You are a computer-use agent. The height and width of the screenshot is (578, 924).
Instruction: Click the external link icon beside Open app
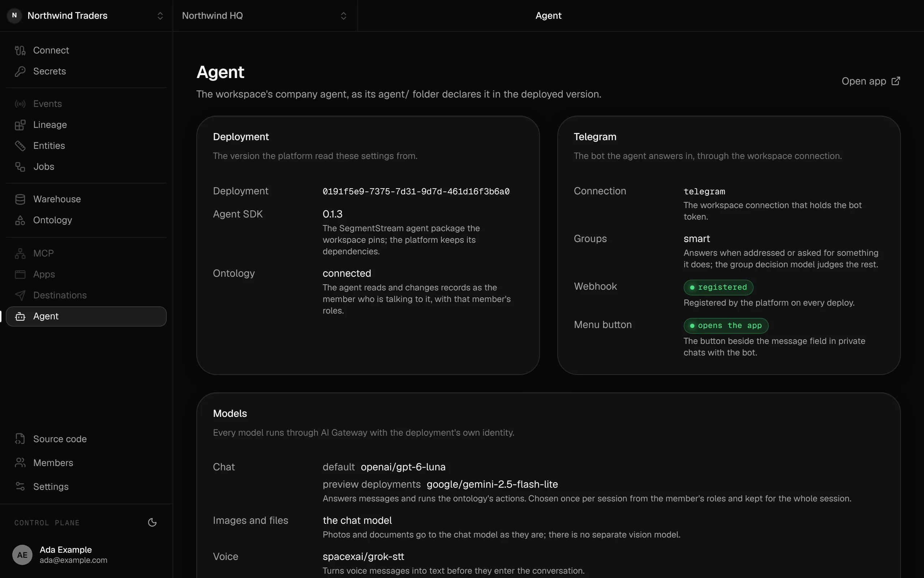(x=895, y=81)
